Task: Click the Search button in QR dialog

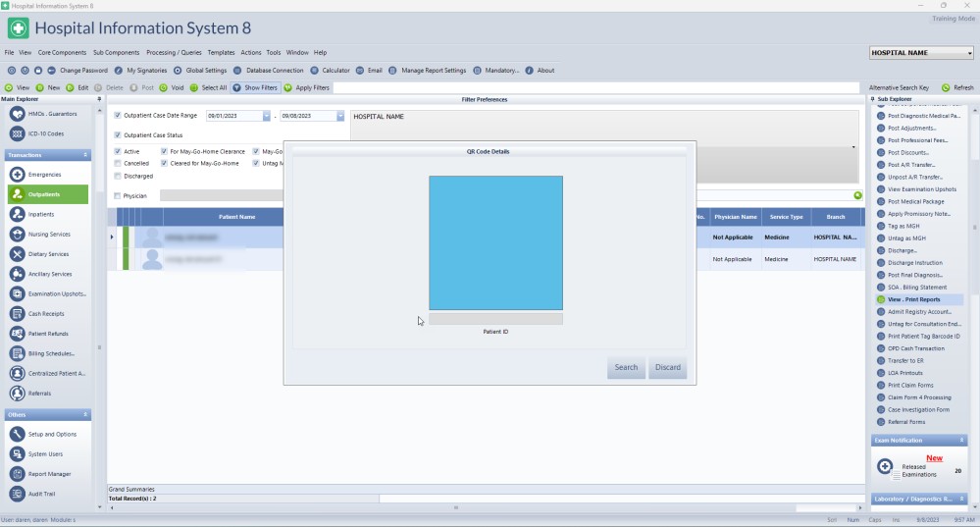Action: coord(626,368)
